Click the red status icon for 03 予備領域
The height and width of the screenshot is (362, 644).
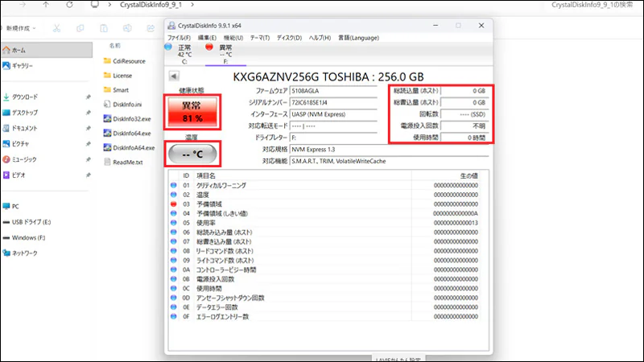(173, 204)
